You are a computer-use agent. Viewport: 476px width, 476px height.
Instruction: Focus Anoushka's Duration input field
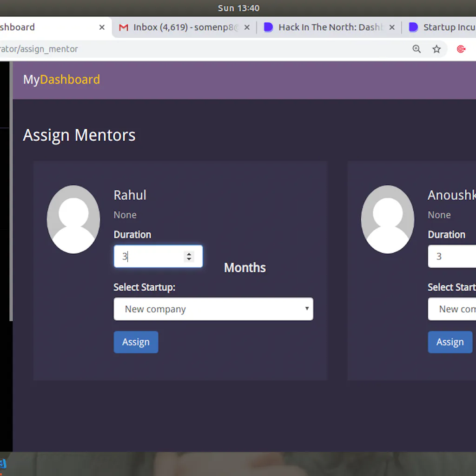[x=451, y=257]
